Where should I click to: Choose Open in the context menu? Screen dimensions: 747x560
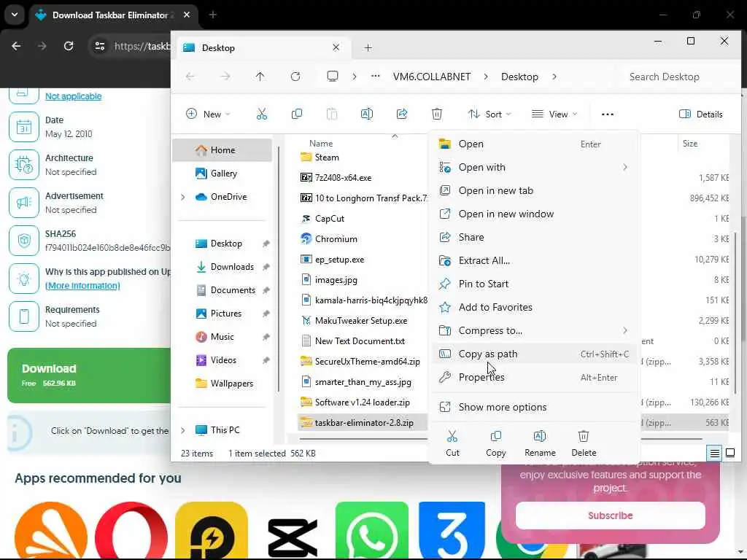(x=535, y=144)
